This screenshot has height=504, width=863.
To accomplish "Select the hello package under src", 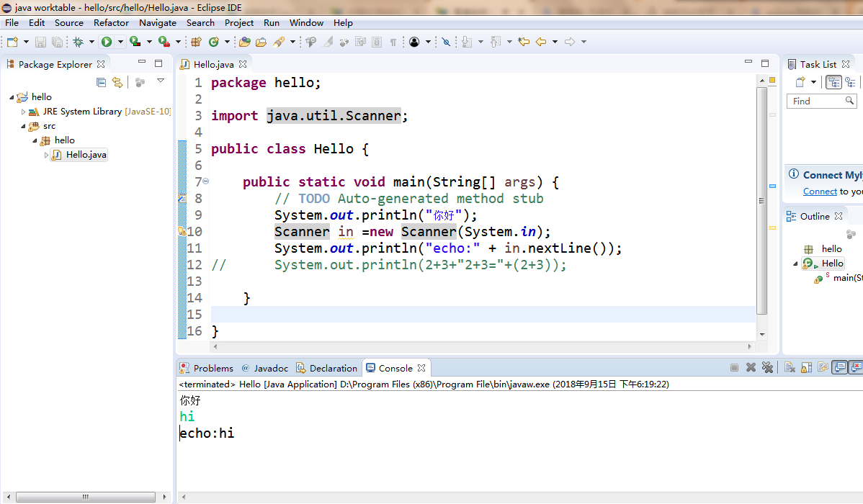I will pos(58,140).
